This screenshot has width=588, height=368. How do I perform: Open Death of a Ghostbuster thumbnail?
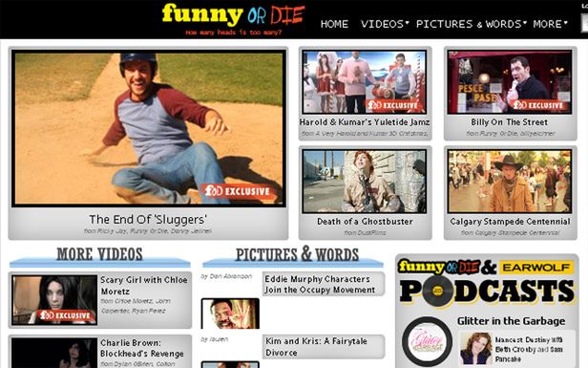click(365, 181)
